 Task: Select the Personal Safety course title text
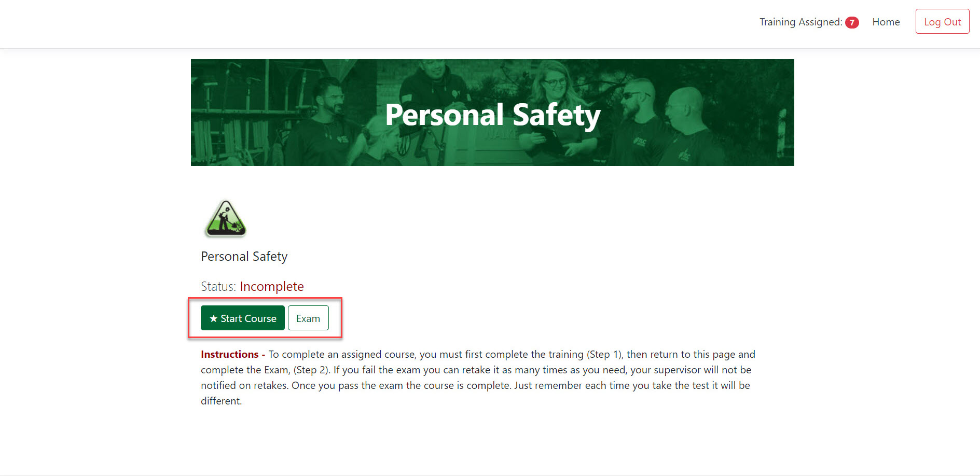point(244,256)
